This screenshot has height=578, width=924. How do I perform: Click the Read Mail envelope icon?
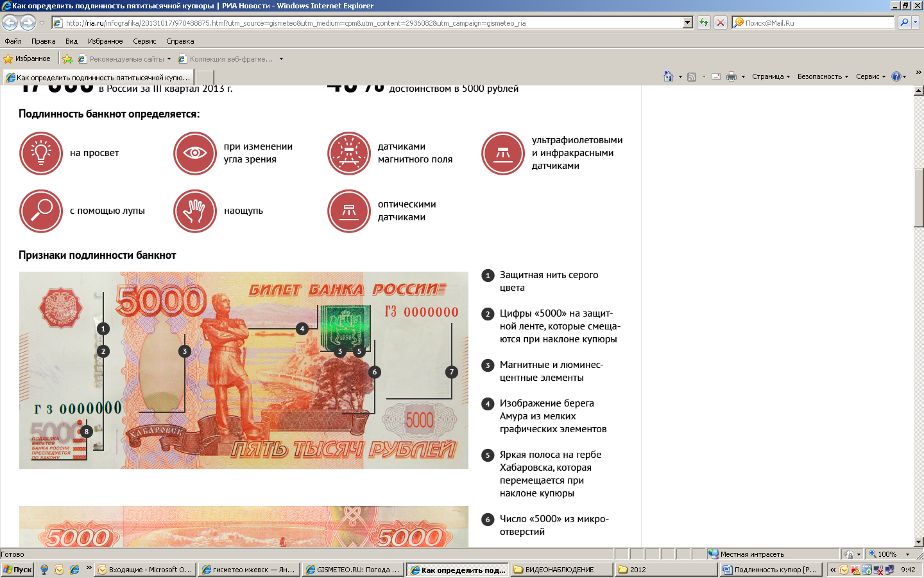tap(716, 76)
